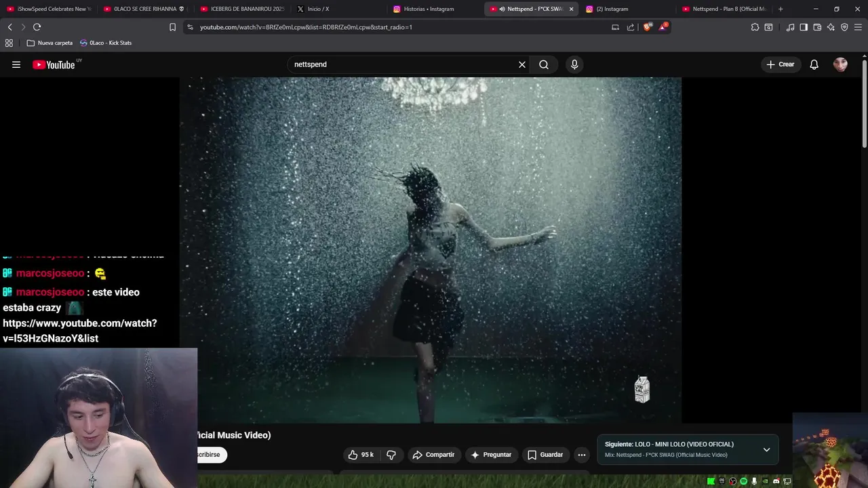The height and width of the screenshot is (488, 868).
Task: Open browser extensions puzzle icon
Action: click(755, 27)
